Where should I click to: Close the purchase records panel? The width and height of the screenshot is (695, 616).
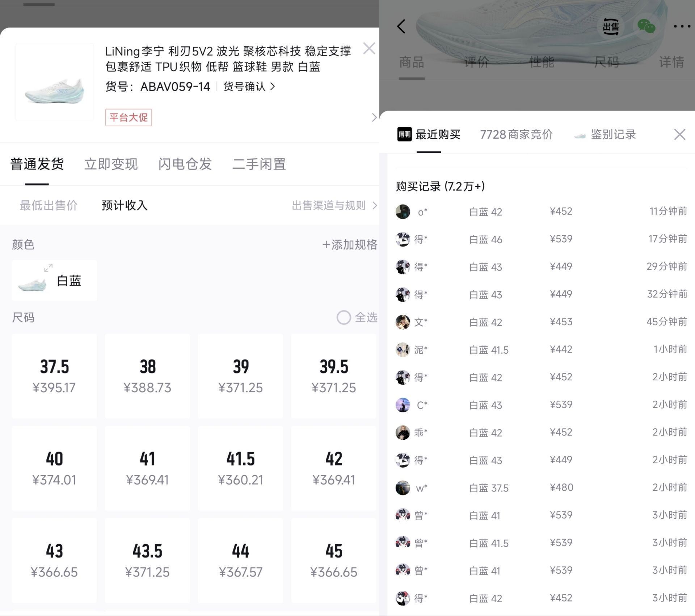(680, 134)
